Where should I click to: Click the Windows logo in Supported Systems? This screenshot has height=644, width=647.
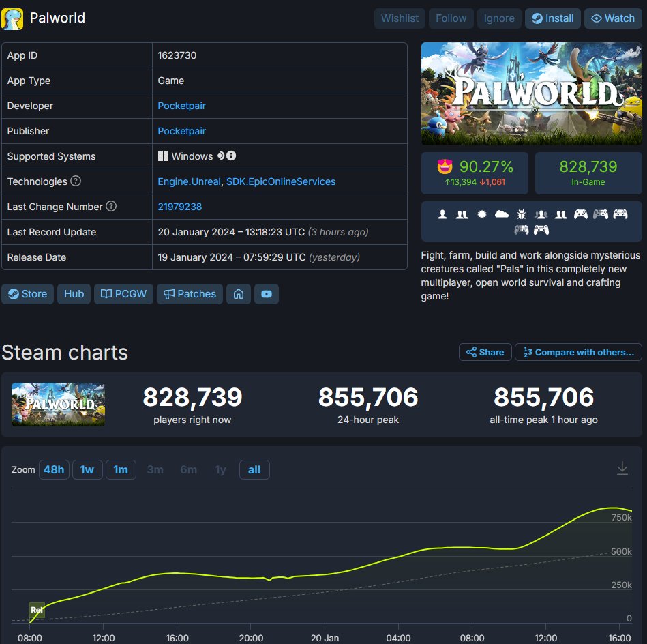[163, 156]
